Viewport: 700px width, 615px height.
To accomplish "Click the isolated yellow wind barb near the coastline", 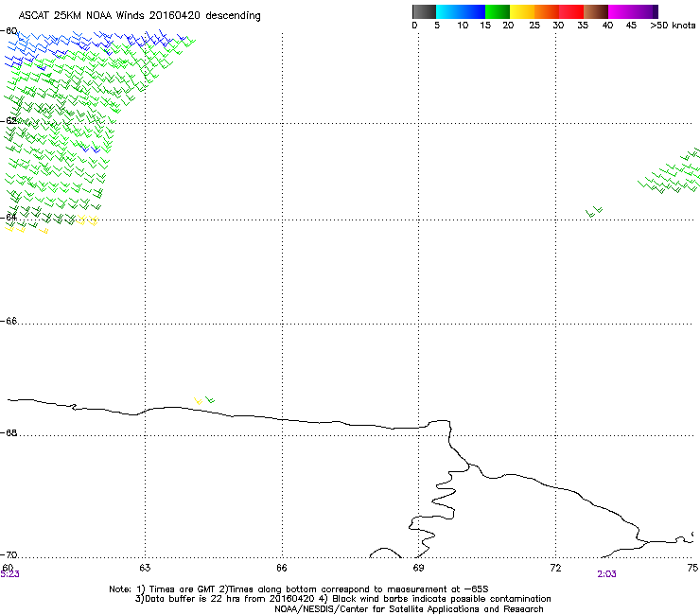I will (199, 400).
